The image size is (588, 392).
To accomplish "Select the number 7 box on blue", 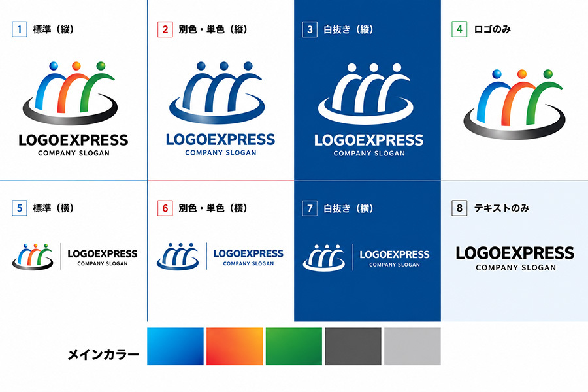I will [x=310, y=208].
